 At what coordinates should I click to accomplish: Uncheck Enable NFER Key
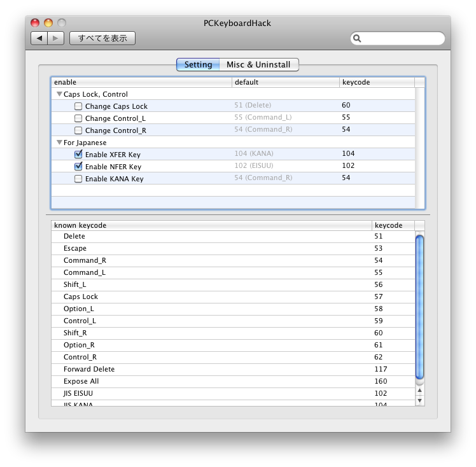tap(78, 167)
